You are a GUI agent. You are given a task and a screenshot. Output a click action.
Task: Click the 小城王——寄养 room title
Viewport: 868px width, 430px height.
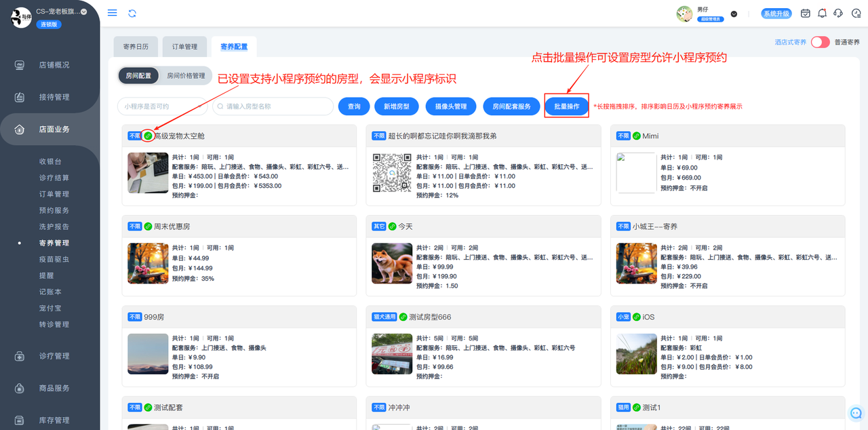[654, 227]
